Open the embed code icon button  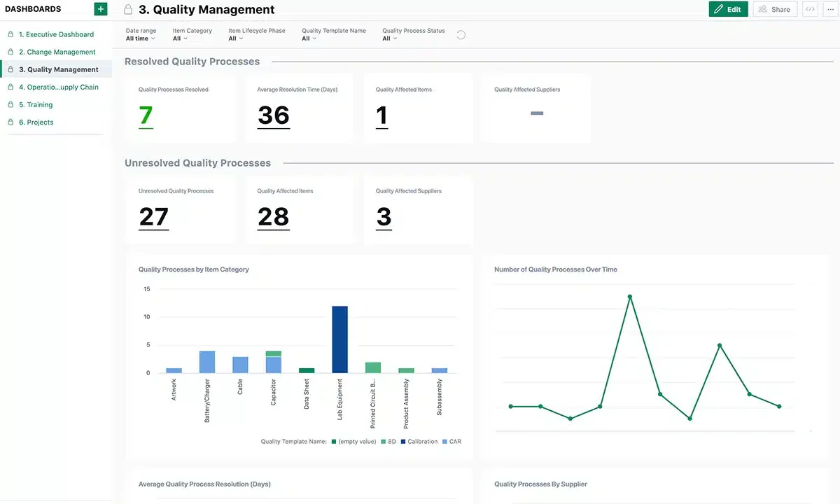[x=810, y=9]
